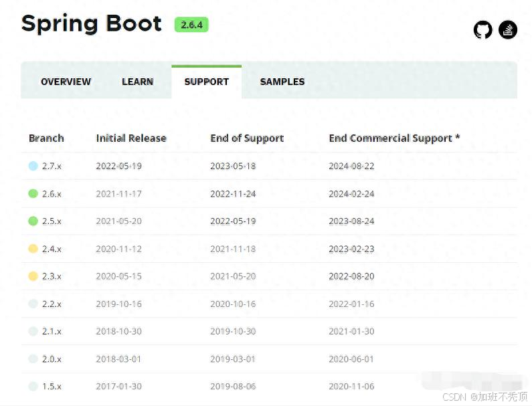Screen dimensions: 532x406
Task: Open the Stack Overflow icon
Action: tap(507, 29)
